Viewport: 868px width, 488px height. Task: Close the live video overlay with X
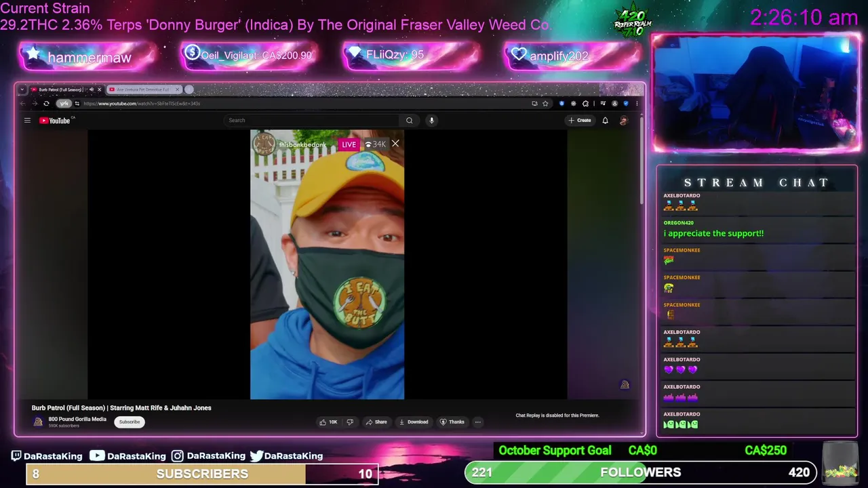click(x=395, y=144)
